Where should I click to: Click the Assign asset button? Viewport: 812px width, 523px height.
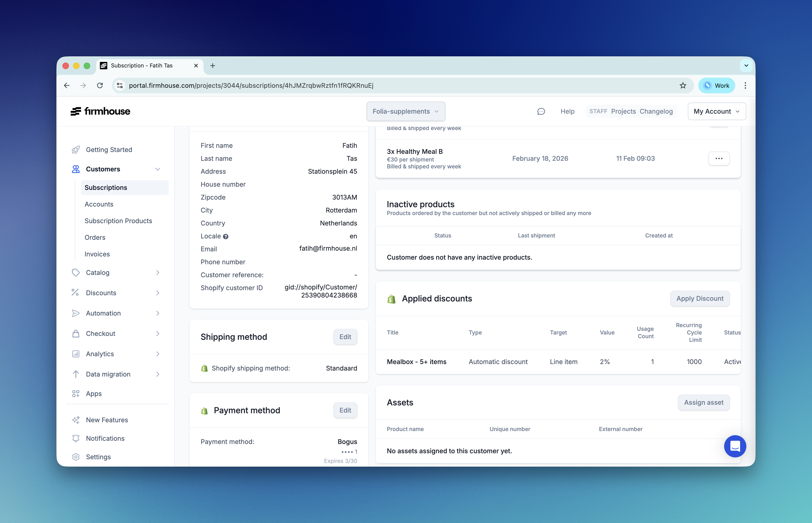[x=704, y=402]
